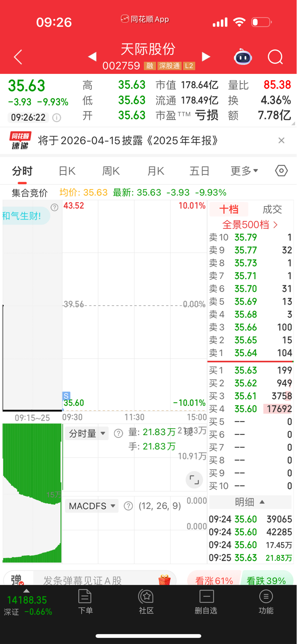The height and width of the screenshot is (644, 297).
Task: Open the 分时量 indicator dropdown
Action: [87, 433]
